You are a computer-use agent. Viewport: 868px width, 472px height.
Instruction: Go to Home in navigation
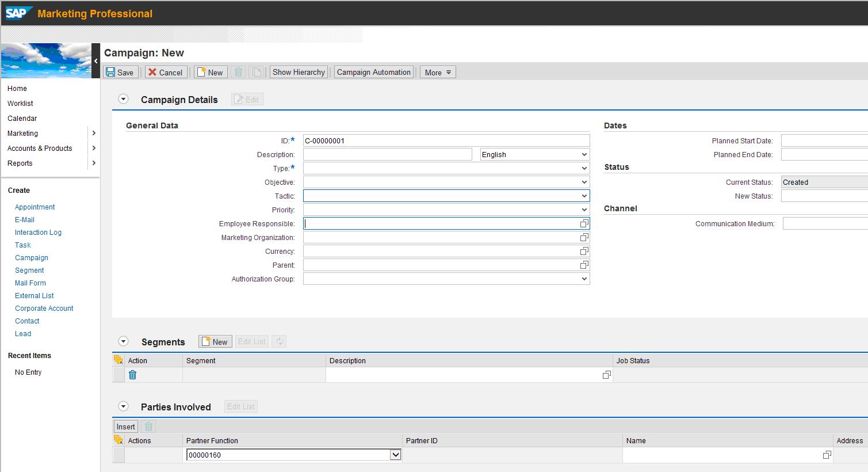(x=17, y=88)
